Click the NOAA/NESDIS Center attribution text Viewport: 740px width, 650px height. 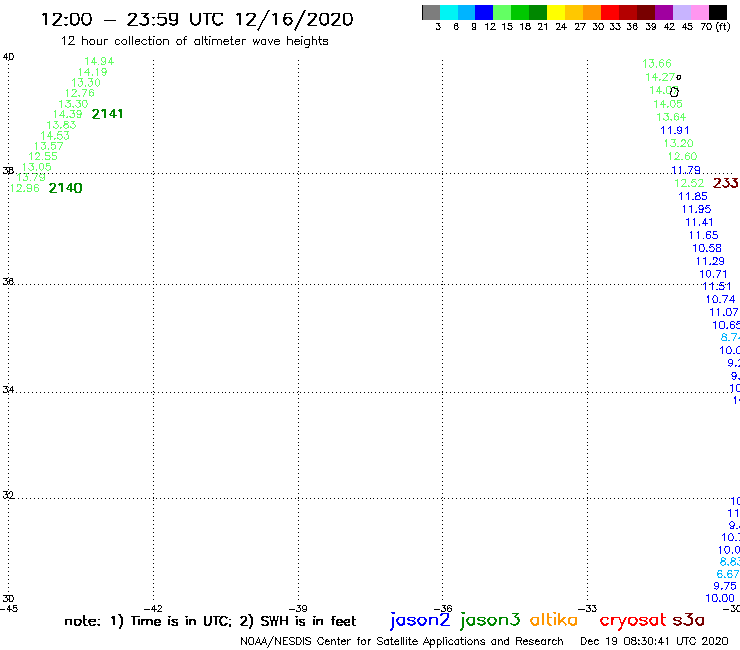tap(402, 641)
